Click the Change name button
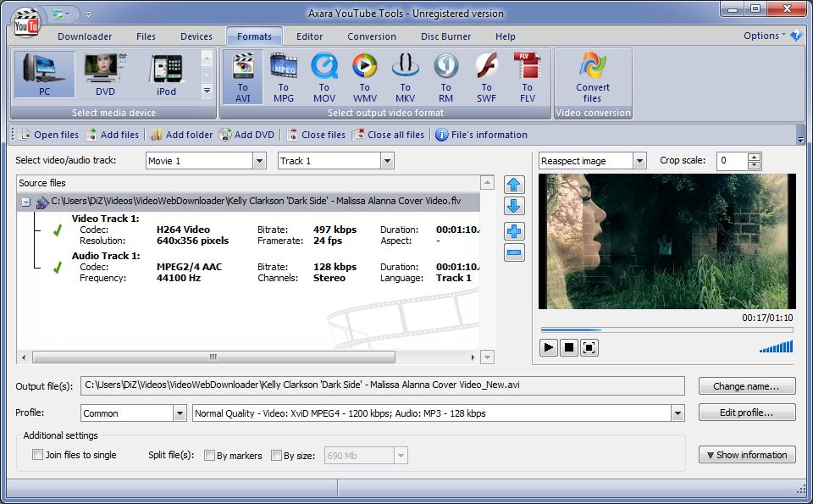 747,386
